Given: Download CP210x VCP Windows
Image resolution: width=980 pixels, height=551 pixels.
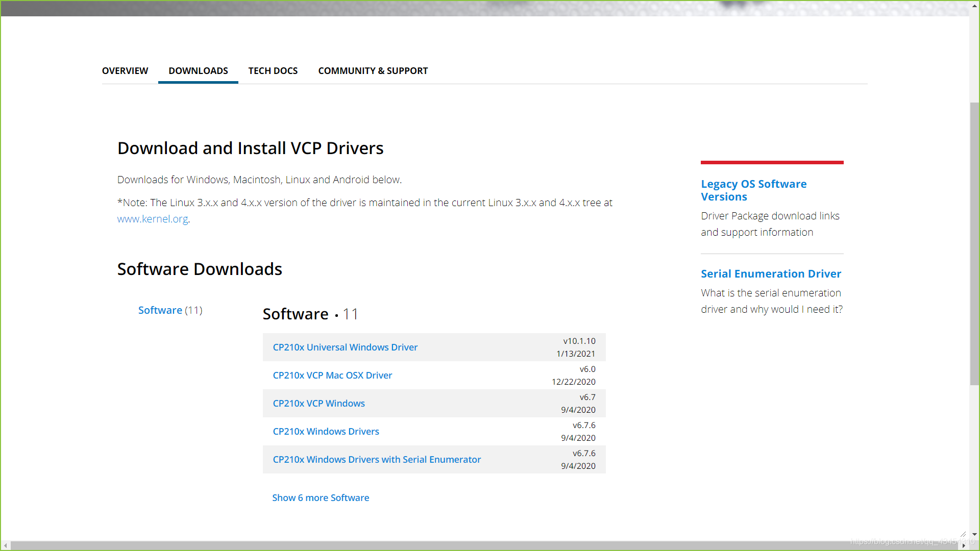Looking at the screenshot, I should [x=318, y=404].
